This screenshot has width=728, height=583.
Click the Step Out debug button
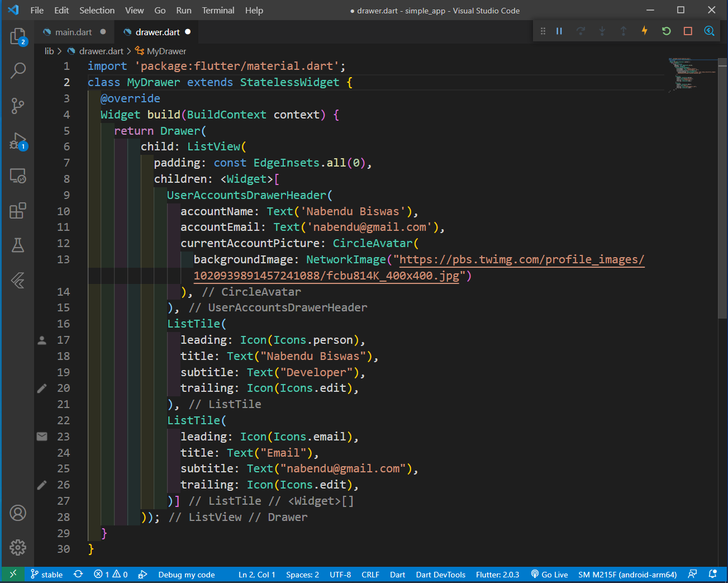coord(624,31)
